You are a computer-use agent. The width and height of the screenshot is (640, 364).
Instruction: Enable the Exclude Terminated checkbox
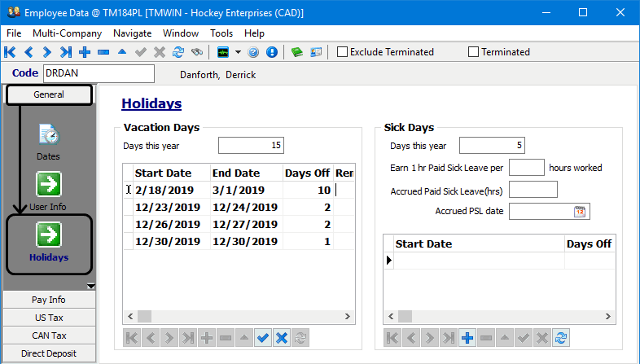(343, 52)
